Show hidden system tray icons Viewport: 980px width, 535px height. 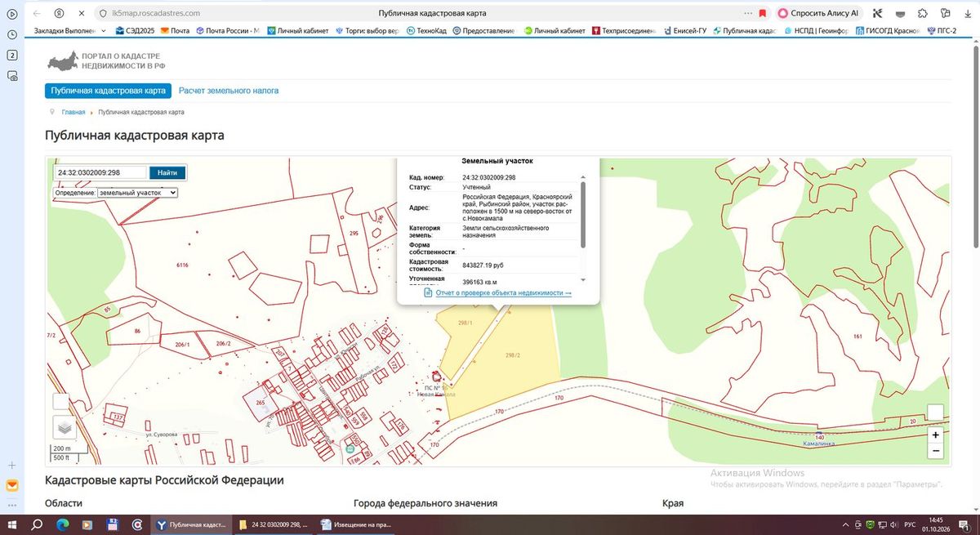pos(845,524)
